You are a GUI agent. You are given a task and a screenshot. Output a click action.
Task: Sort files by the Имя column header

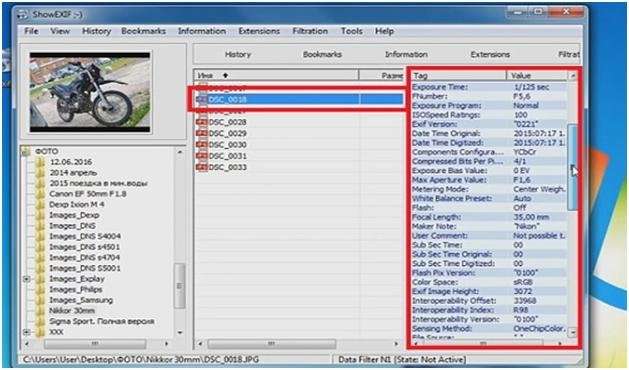point(276,75)
